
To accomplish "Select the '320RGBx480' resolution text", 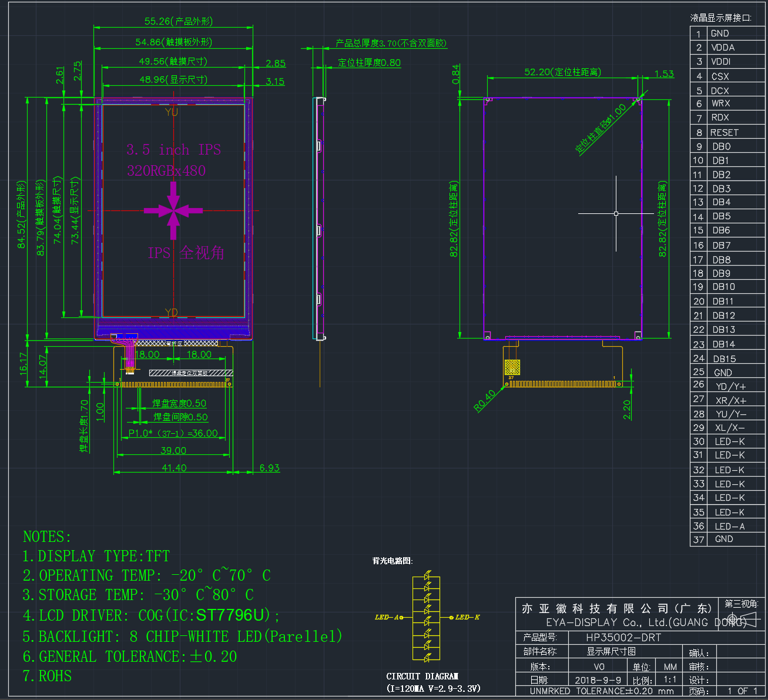I will coord(166,170).
